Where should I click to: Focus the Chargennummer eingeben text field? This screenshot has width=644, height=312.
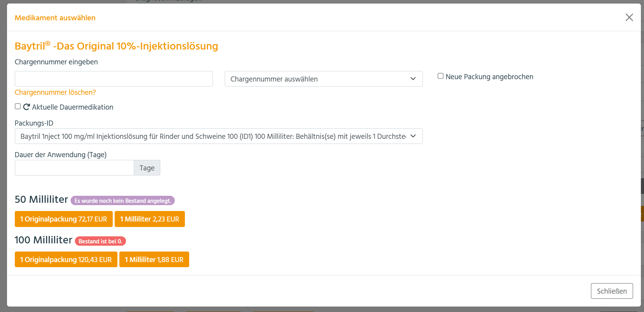(114, 79)
